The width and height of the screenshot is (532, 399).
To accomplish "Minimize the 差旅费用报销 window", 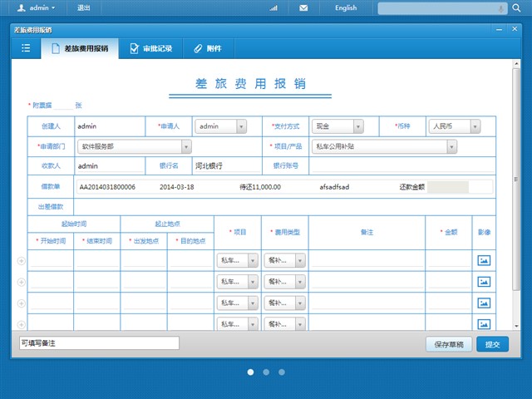I will tap(499, 30).
